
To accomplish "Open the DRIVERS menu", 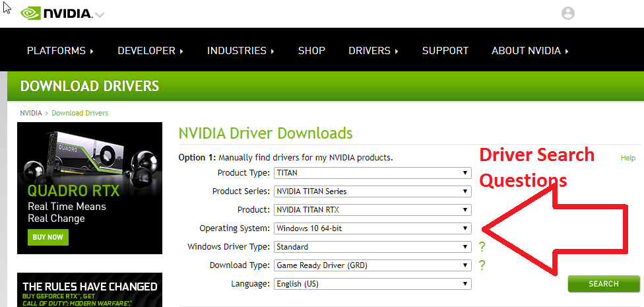I will coord(373,51).
